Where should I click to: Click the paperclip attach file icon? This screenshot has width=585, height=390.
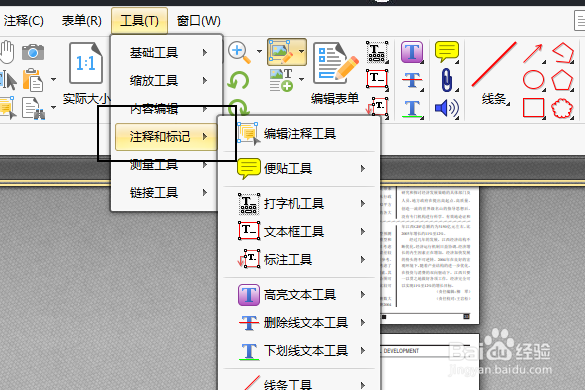(x=447, y=80)
